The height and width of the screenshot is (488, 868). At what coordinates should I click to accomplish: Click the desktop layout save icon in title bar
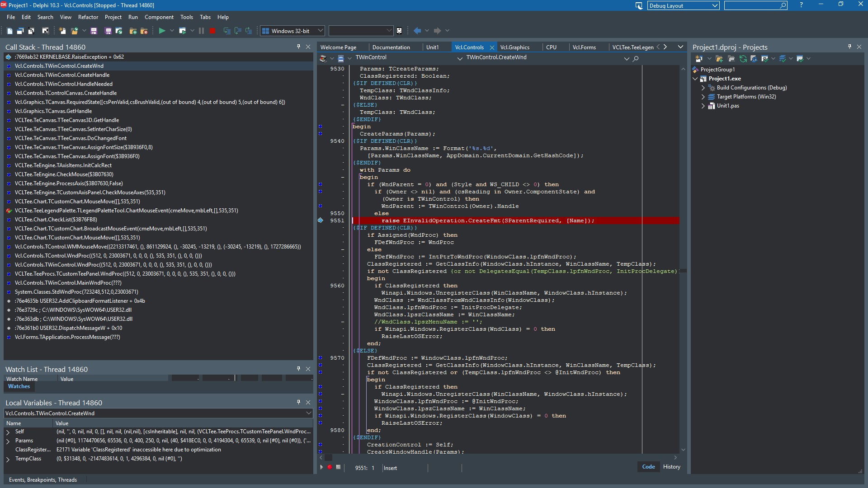click(639, 5)
